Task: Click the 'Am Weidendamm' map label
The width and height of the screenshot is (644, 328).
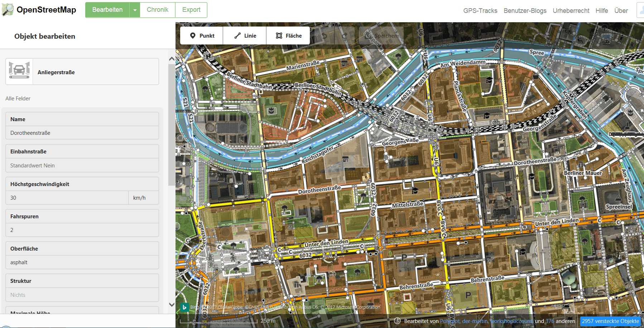Action: (x=463, y=63)
